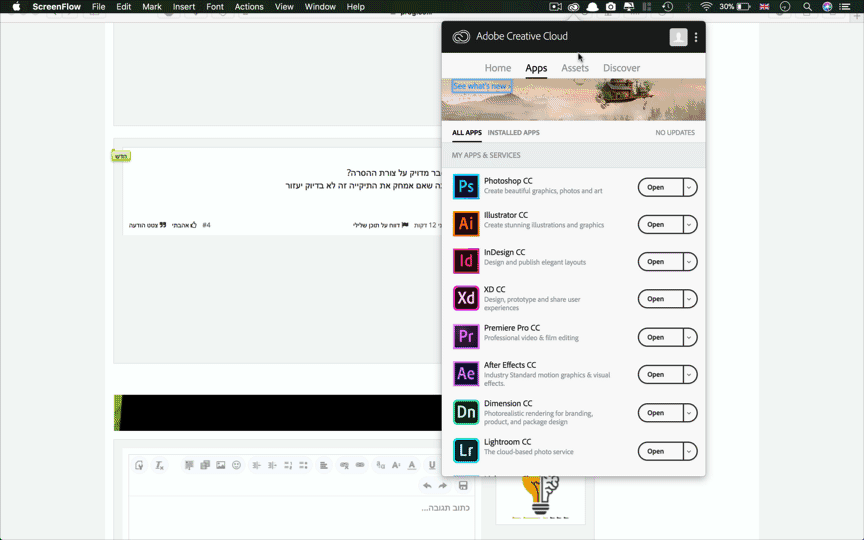Screen dimensions: 864x540
Task: Click the After Effects CC app icon
Action: (x=466, y=374)
